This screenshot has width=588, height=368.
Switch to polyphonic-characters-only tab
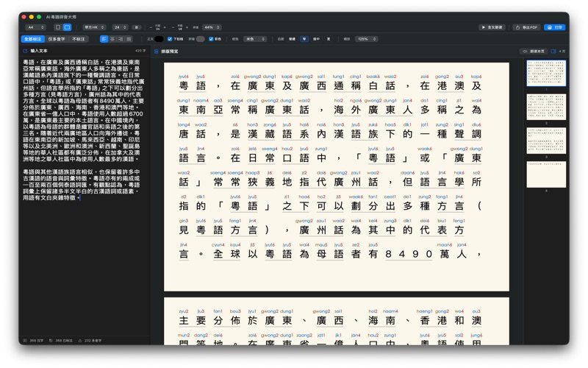click(57, 39)
